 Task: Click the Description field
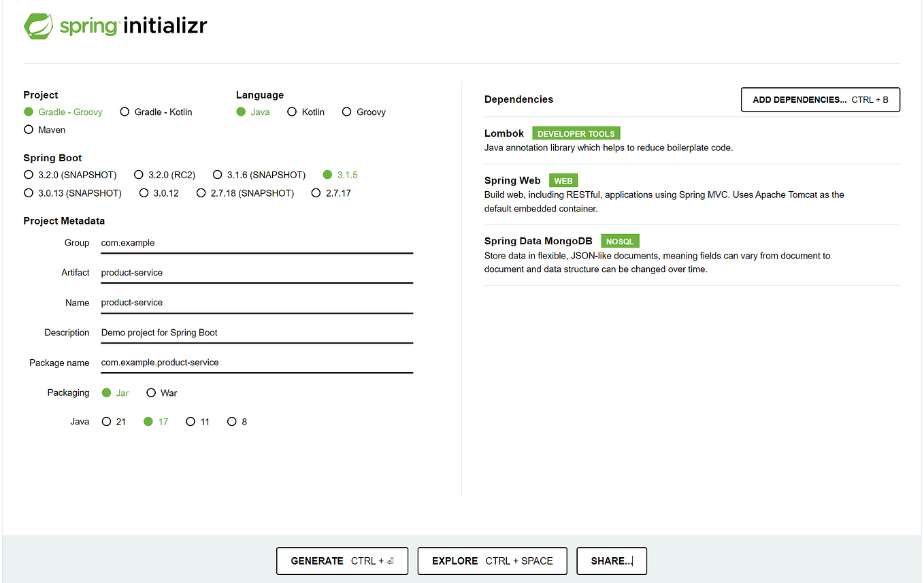point(257,332)
